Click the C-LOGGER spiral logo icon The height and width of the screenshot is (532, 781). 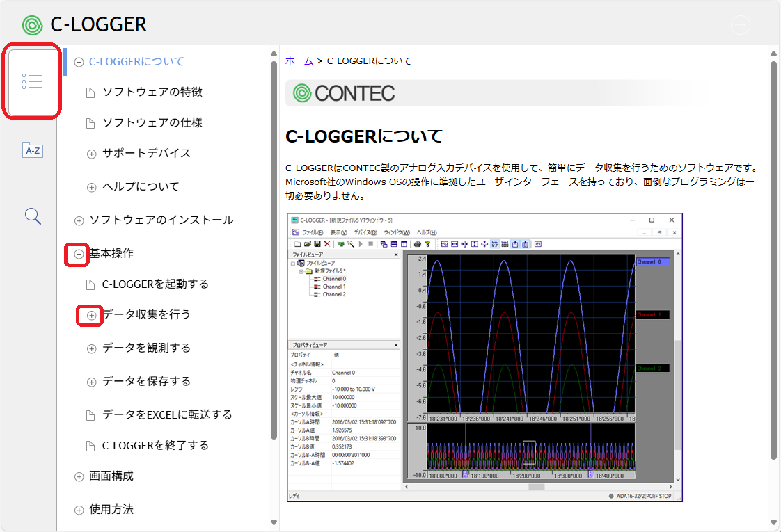pos(32,25)
